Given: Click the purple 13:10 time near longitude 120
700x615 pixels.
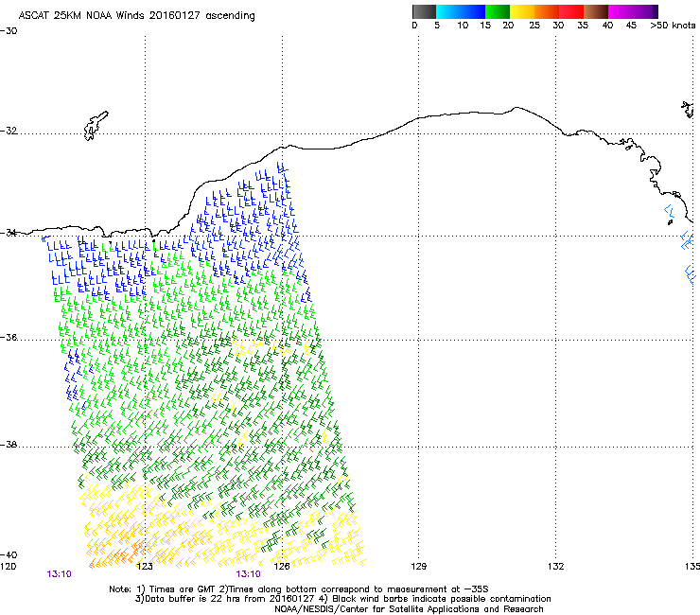Looking at the screenshot, I should 59,574.
